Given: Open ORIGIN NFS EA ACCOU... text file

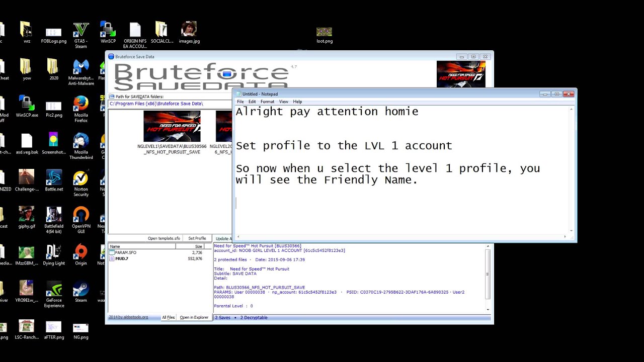Looking at the screenshot, I should (x=135, y=35).
